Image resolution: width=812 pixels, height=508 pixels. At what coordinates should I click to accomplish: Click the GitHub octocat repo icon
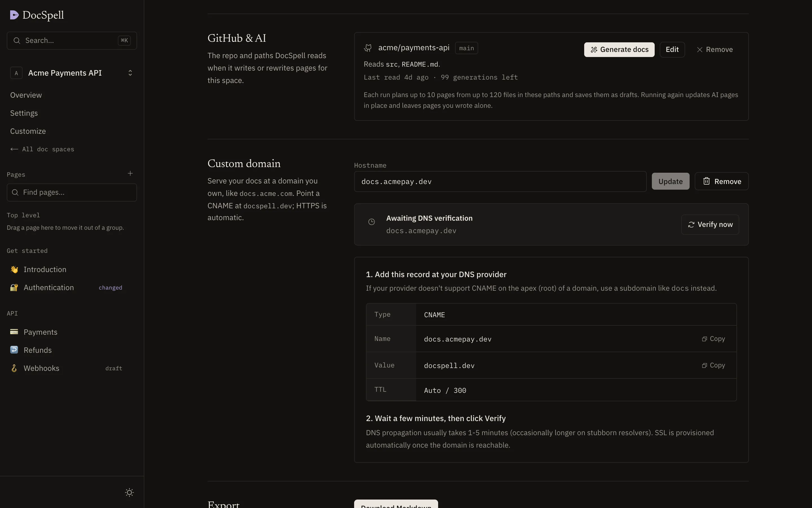[368, 48]
